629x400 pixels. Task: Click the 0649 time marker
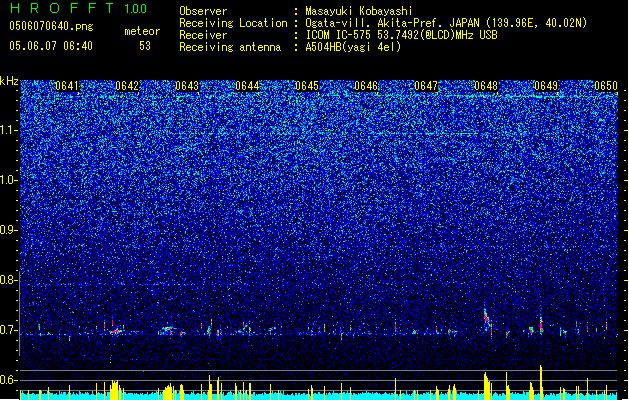click(x=546, y=86)
